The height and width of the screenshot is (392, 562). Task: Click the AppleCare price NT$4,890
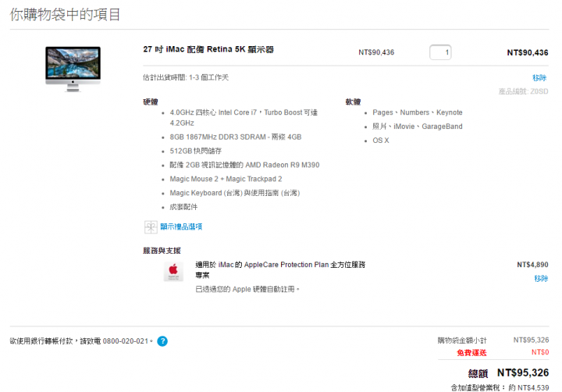(532, 265)
